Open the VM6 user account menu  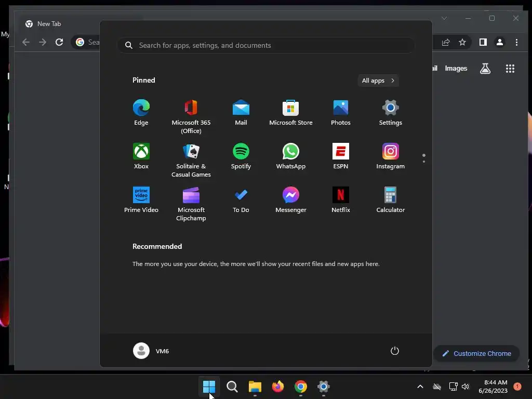coord(151,351)
